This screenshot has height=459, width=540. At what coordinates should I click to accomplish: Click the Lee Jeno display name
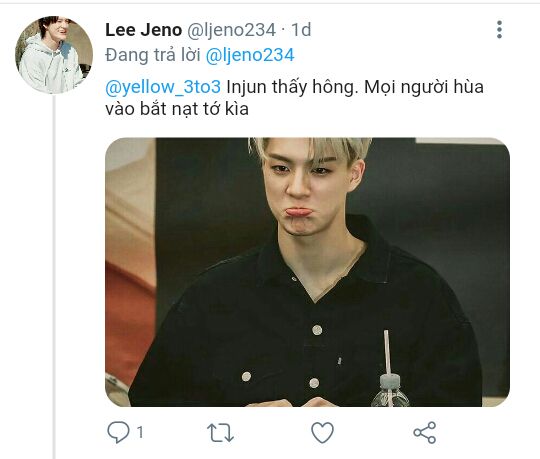click(143, 30)
